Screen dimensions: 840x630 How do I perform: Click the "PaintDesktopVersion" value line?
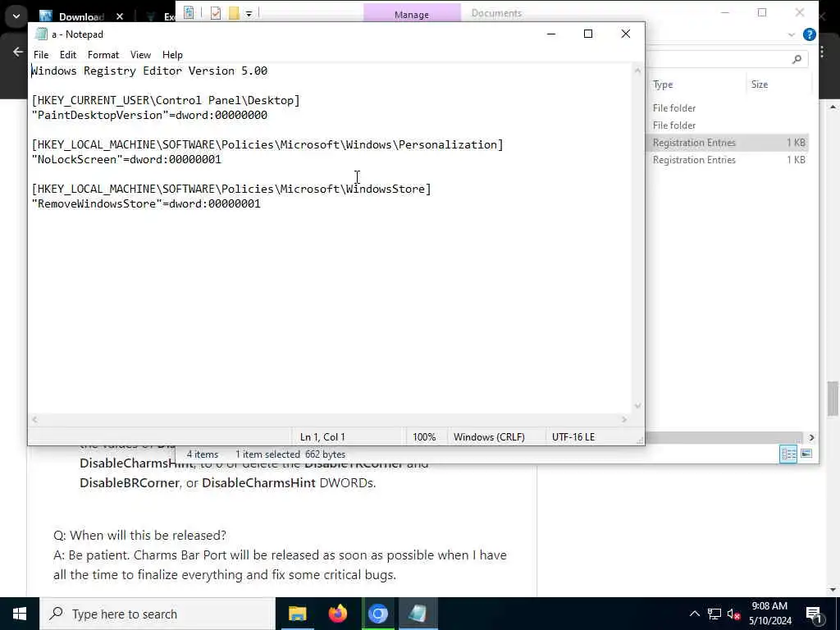pyautogui.click(x=149, y=115)
